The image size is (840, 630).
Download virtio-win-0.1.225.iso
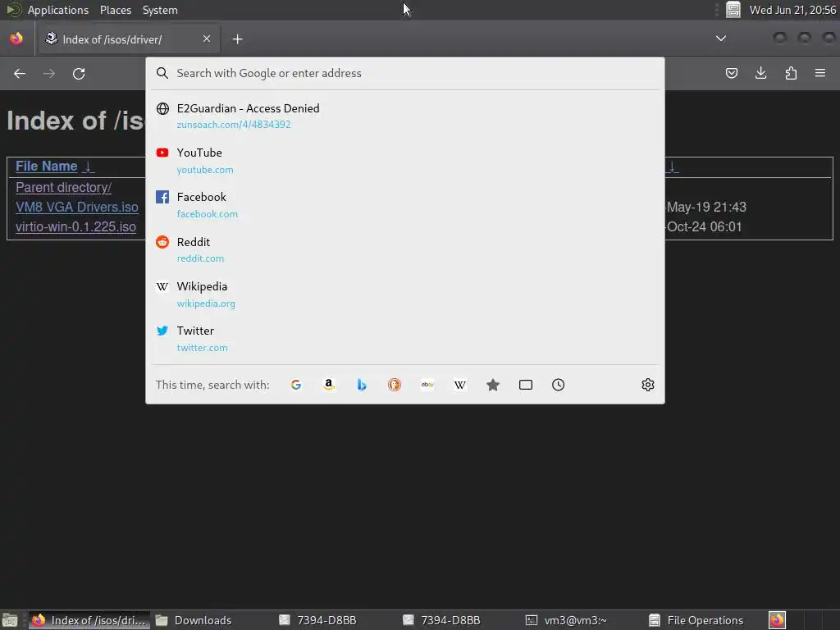point(76,226)
